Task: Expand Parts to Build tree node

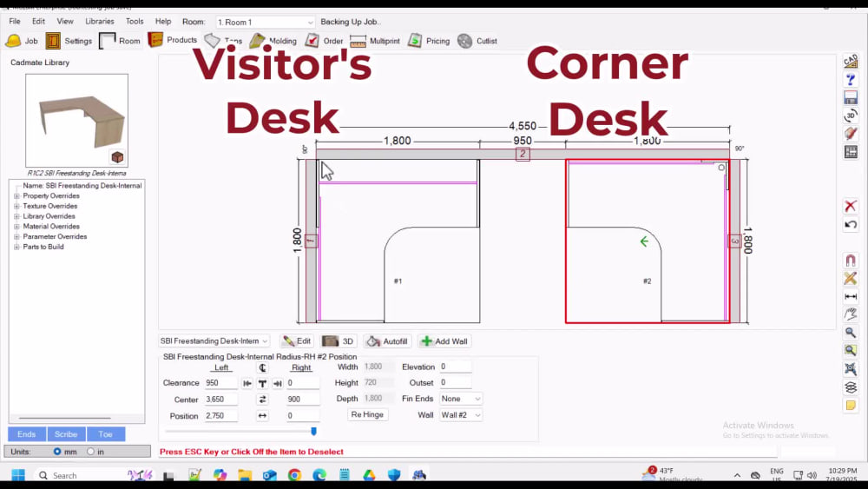Action: coord(16,247)
